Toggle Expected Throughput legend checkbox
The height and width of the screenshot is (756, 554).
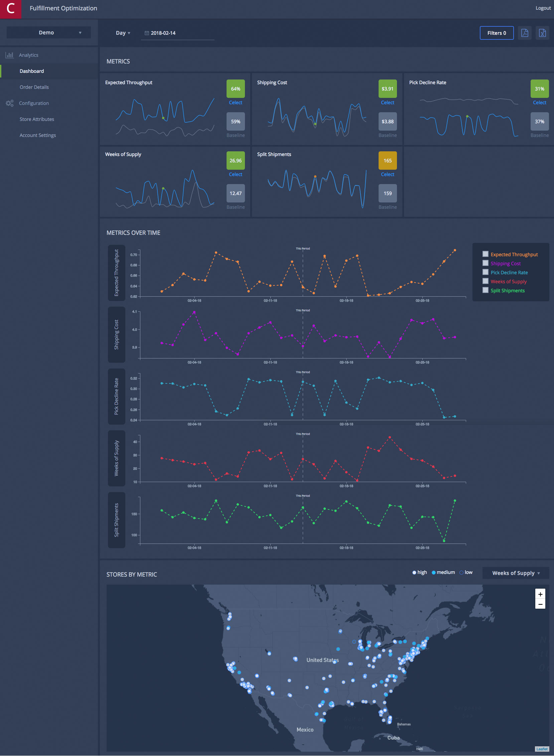point(485,254)
